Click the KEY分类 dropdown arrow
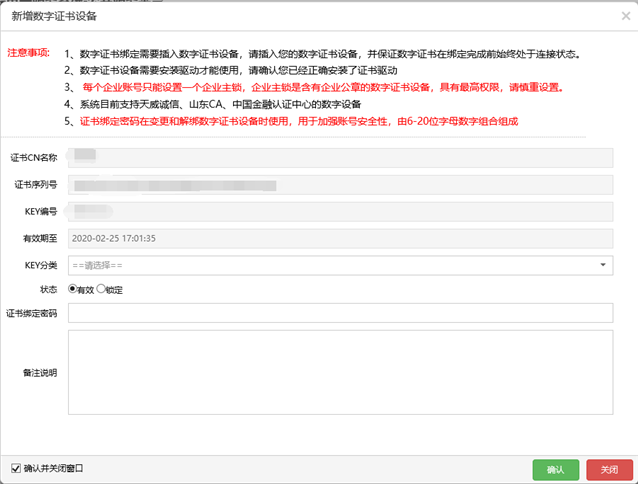 pos(603,265)
